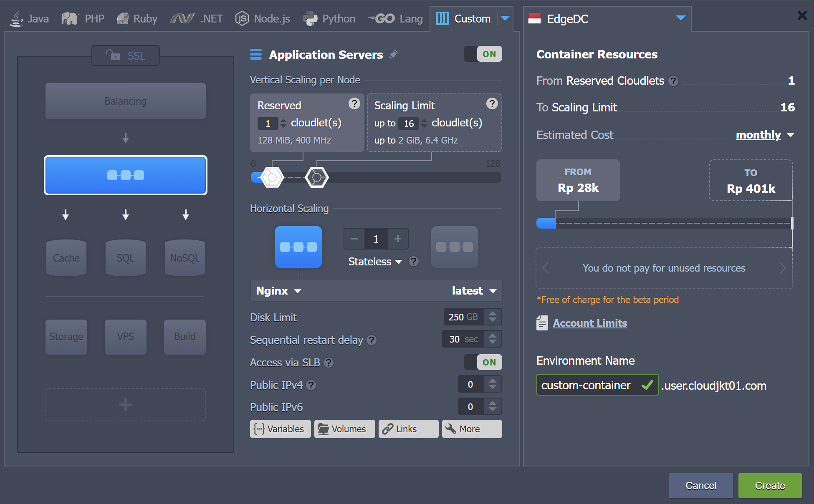
Task: Decrease the horizontal node count
Action: click(x=354, y=239)
